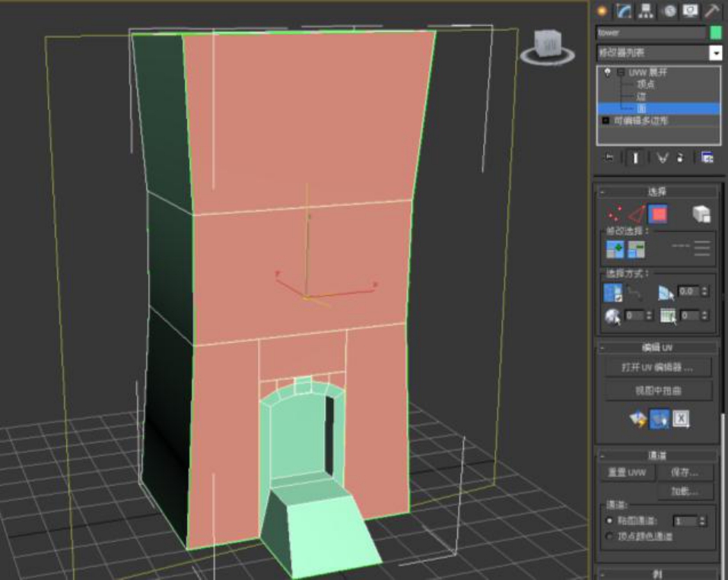Click the 保存... (Save) button
Screen dimensions: 728x580
click(x=685, y=473)
